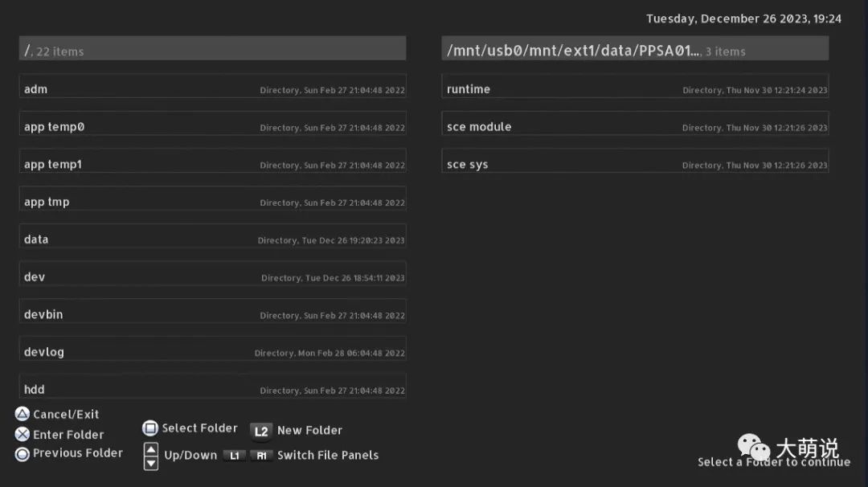Screen dimensions: 868x487
Task: Click the R1 button icon
Action: pyautogui.click(x=262, y=456)
